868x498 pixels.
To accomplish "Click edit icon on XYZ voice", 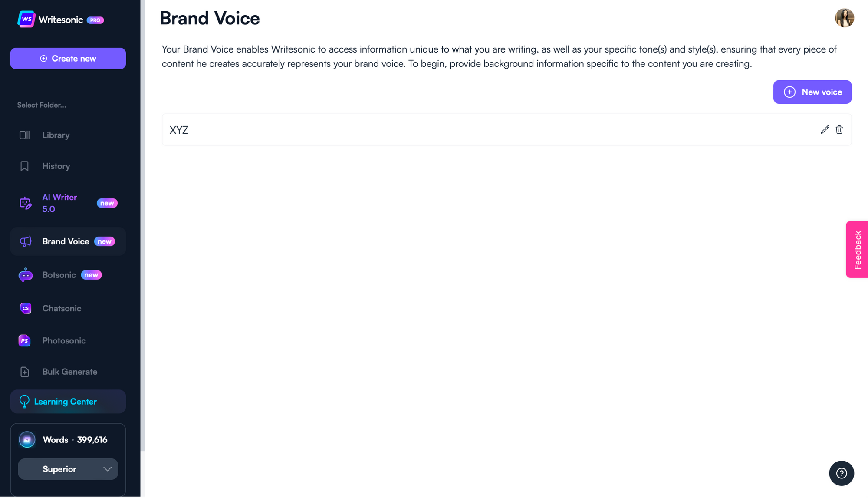I will pos(825,129).
